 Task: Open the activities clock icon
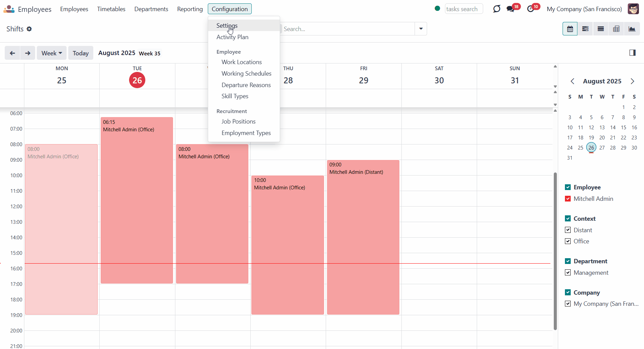click(531, 9)
